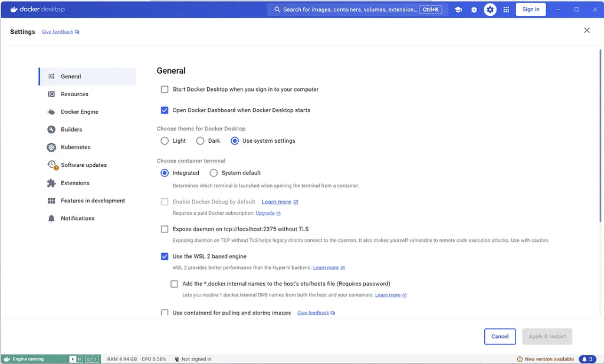Click the whale icon in status bar

pos(6,359)
